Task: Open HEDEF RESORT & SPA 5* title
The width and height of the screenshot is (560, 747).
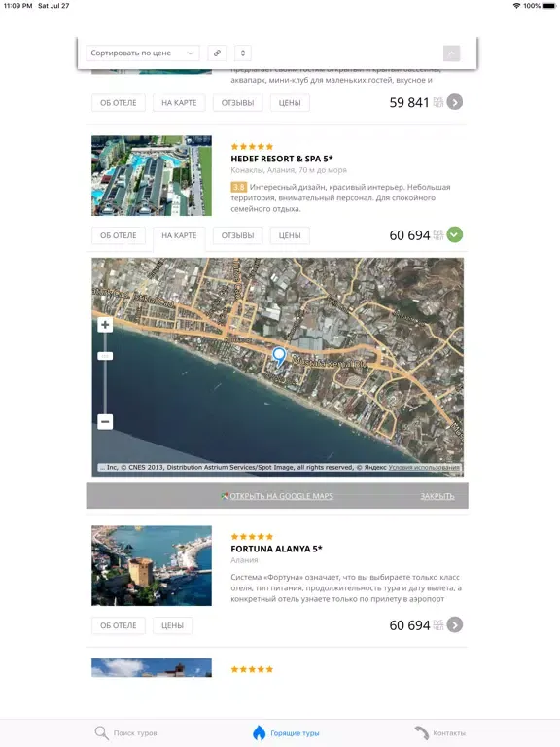Action: (x=282, y=159)
